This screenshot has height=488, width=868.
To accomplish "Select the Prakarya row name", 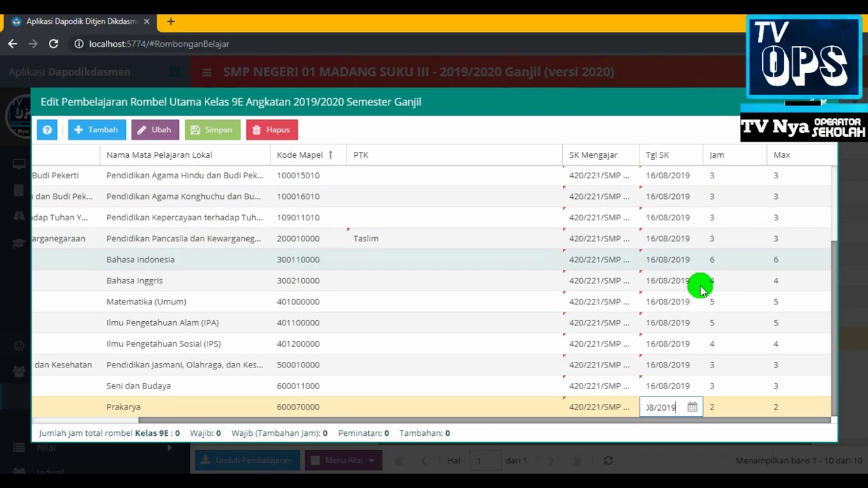I will (123, 407).
